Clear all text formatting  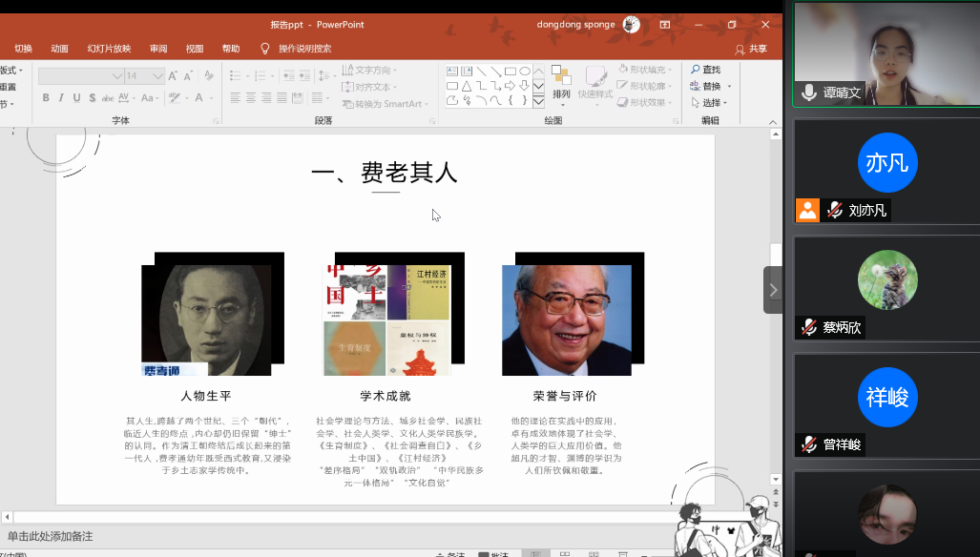209,76
